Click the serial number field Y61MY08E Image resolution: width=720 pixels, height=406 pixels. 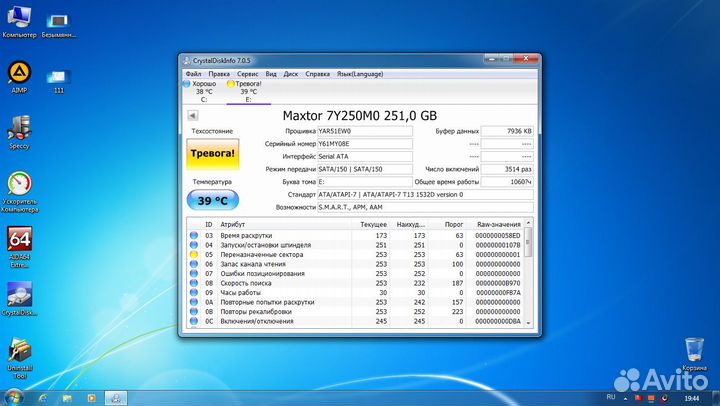(x=365, y=144)
